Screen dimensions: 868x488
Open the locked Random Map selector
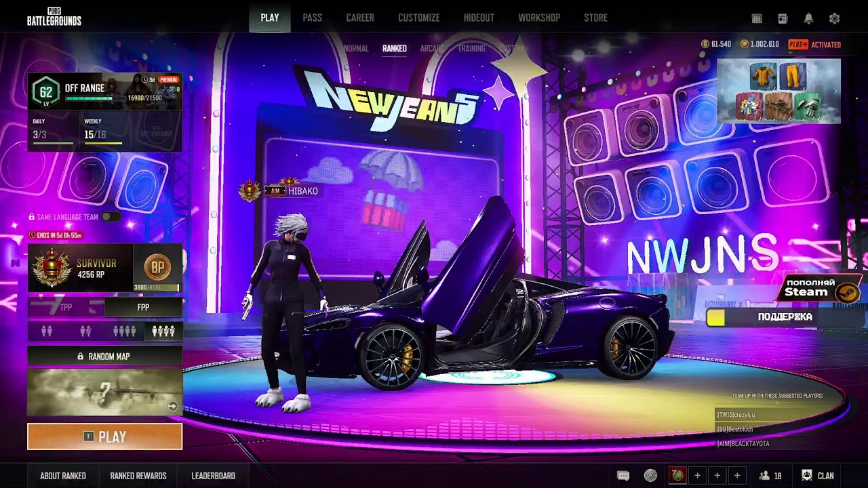click(x=104, y=356)
